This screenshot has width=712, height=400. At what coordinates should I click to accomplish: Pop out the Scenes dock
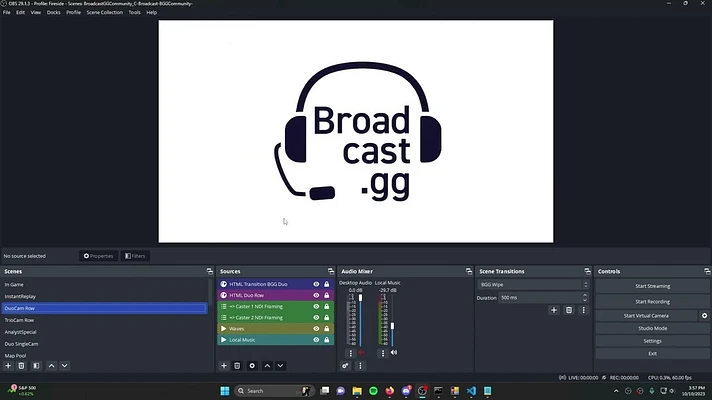[x=210, y=271]
